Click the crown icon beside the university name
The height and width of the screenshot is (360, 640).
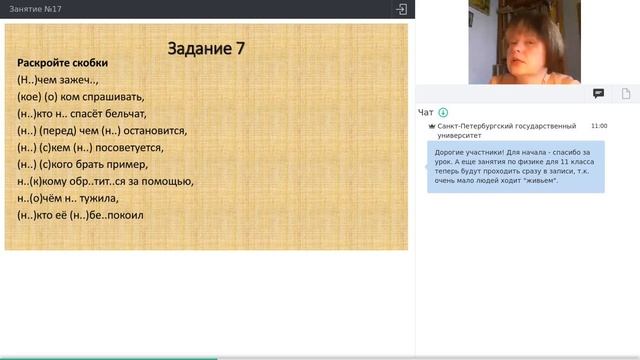click(431, 126)
